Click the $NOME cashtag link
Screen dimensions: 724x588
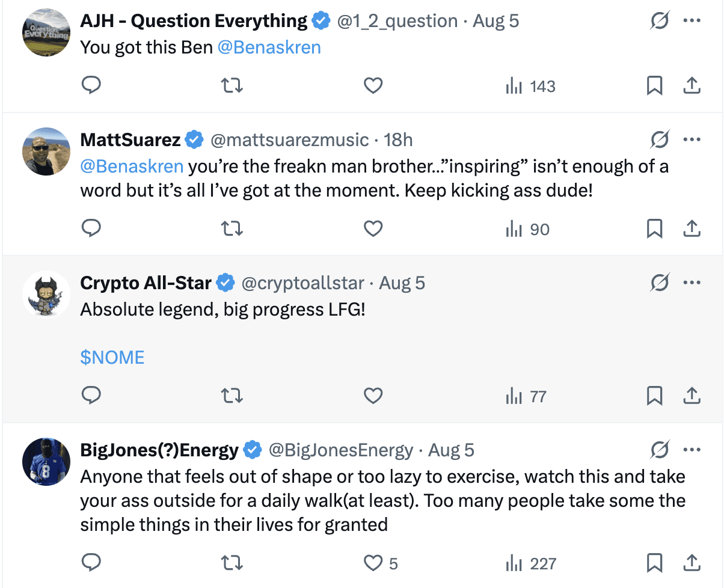point(112,358)
